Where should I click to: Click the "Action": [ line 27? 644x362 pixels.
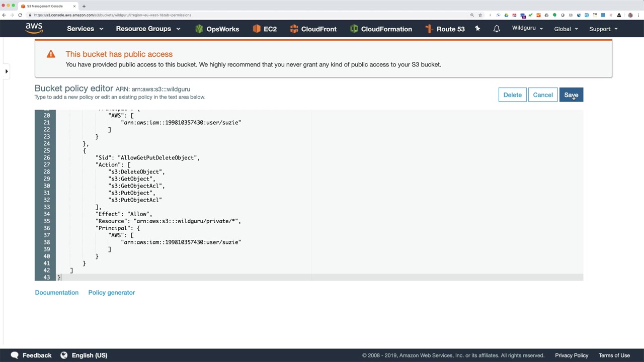point(113,165)
